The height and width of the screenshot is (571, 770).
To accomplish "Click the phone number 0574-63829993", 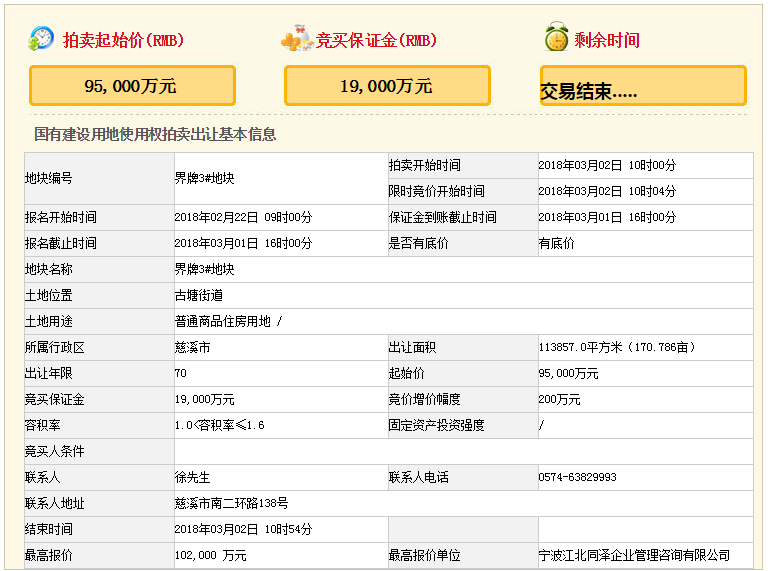I will coord(577,478).
